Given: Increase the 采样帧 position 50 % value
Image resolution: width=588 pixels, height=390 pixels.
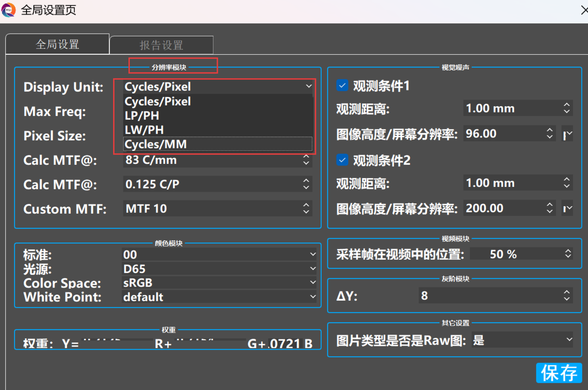Looking at the screenshot, I should coord(568,251).
